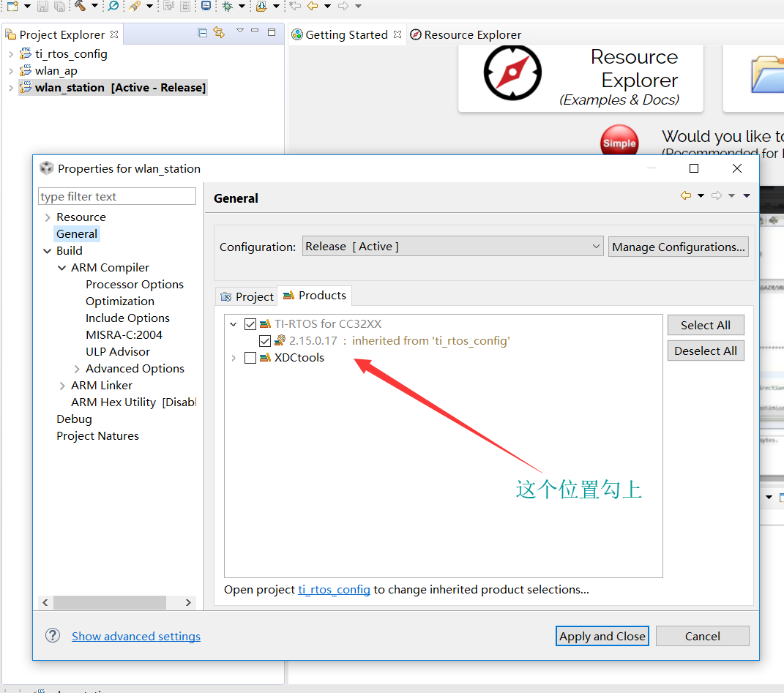Click the blue monitor terminal icon
784x693 pixels.
tap(206, 6)
